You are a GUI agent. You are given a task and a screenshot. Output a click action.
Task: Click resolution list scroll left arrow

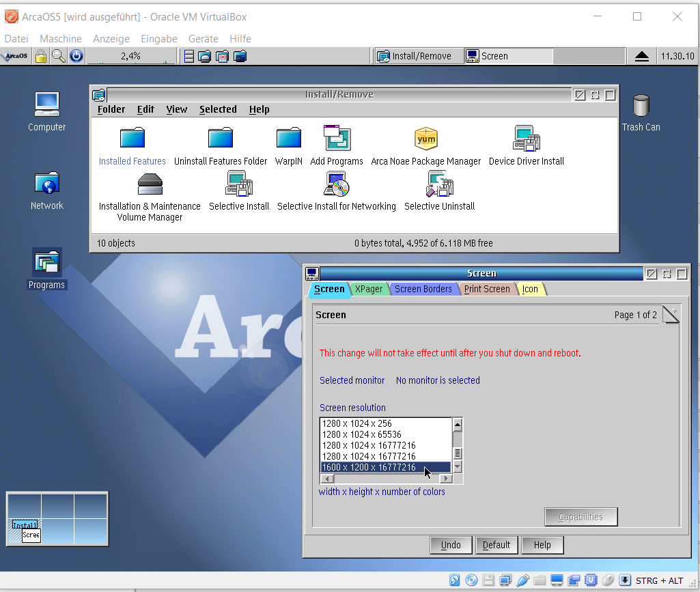click(327, 479)
